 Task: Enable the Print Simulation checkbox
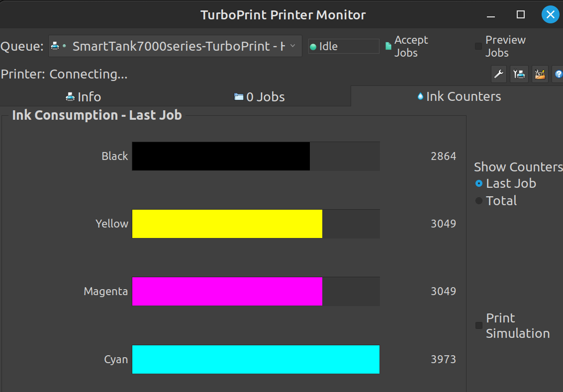pyautogui.click(x=479, y=325)
